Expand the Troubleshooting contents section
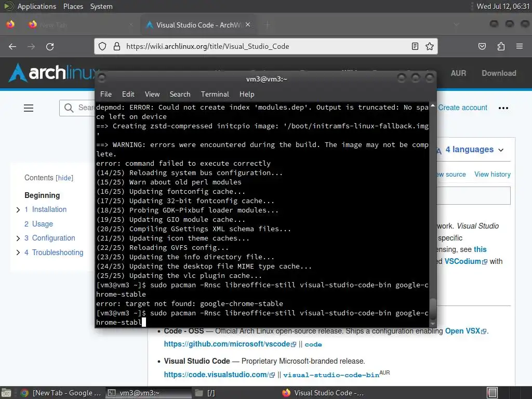532x399 pixels. pyautogui.click(x=18, y=252)
